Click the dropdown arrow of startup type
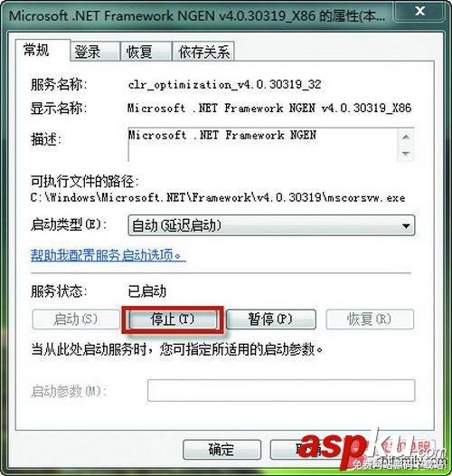 [406, 226]
